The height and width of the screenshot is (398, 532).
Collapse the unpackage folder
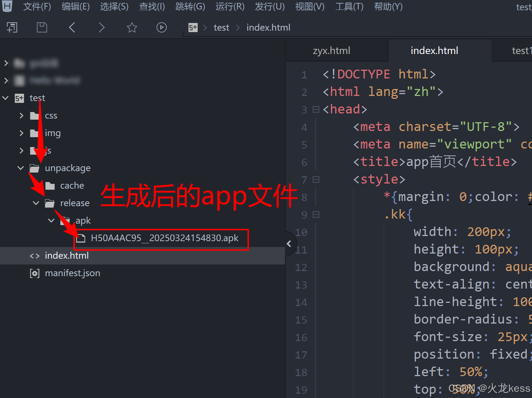21,168
